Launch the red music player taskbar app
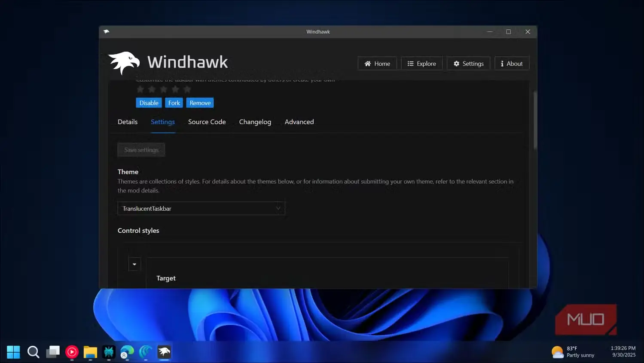Image resolution: width=644 pixels, height=363 pixels. [72, 352]
